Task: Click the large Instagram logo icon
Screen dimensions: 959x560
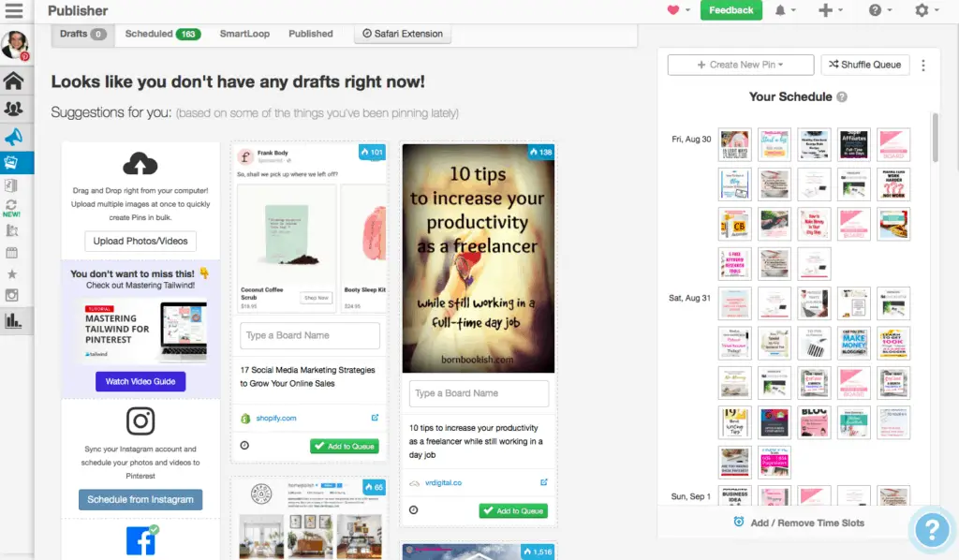Action: point(140,420)
